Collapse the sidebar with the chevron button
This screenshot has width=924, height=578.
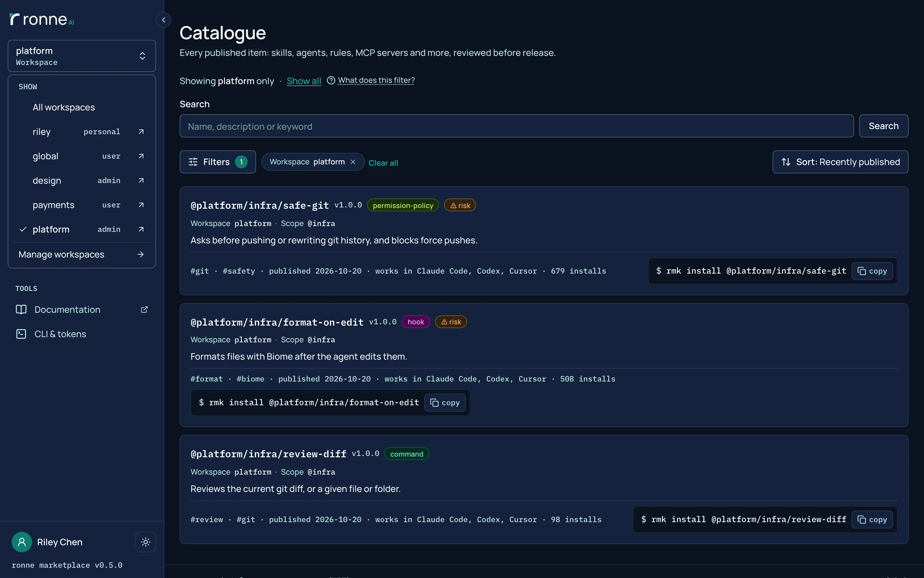point(163,20)
